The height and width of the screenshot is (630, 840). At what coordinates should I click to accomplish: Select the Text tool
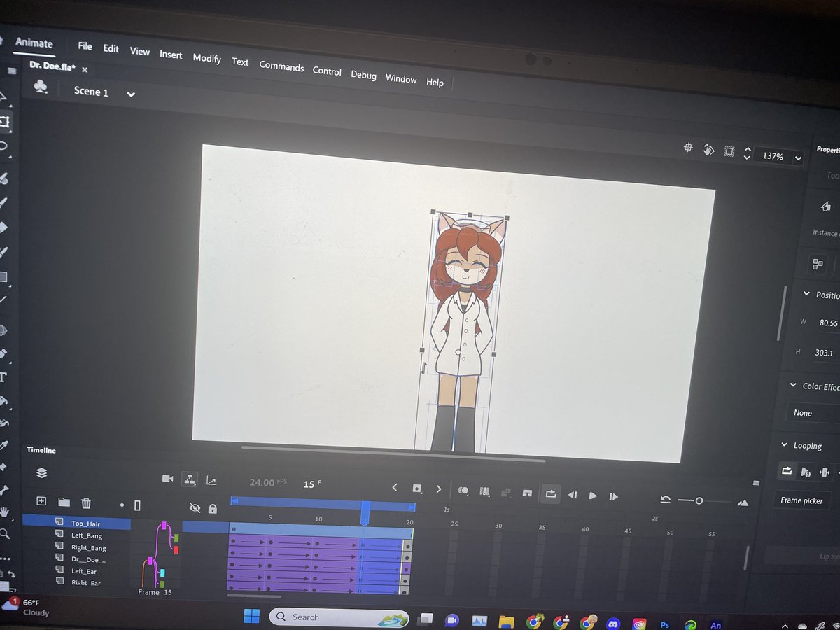(3, 377)
